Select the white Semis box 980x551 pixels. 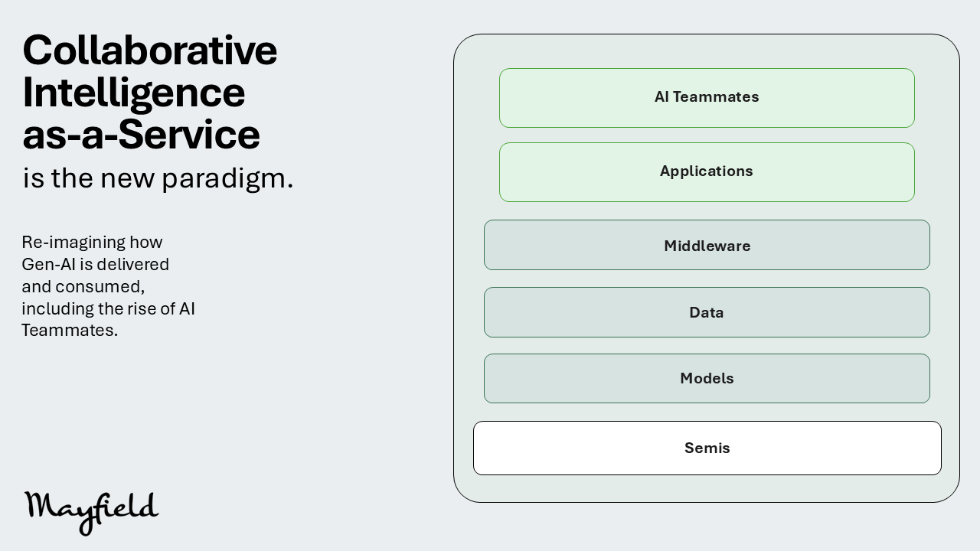707,448
